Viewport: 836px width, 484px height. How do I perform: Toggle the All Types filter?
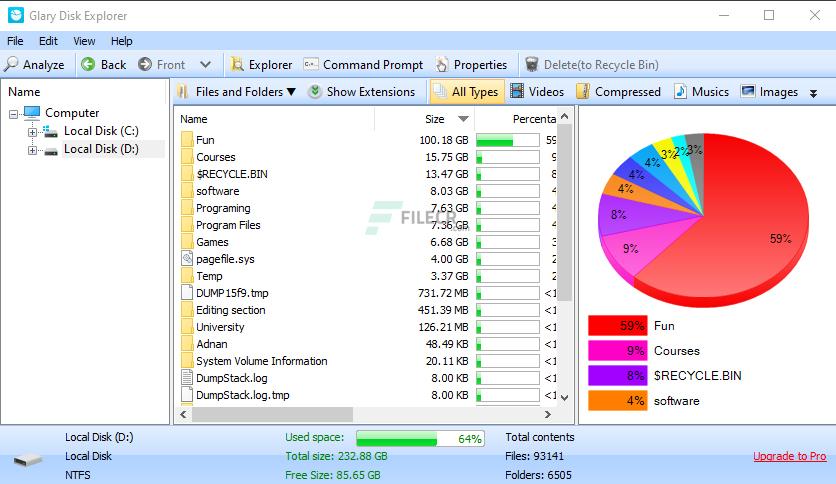coord(465,92)
